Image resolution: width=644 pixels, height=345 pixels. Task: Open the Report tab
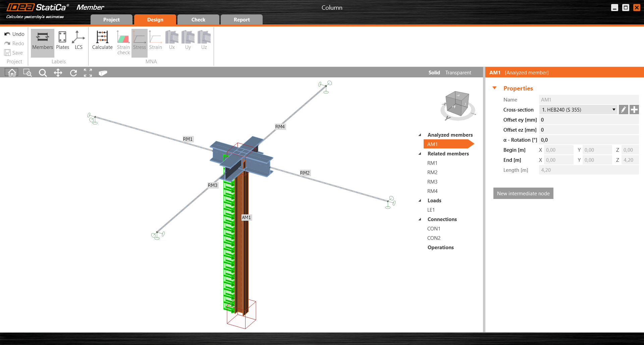[241, 20]
